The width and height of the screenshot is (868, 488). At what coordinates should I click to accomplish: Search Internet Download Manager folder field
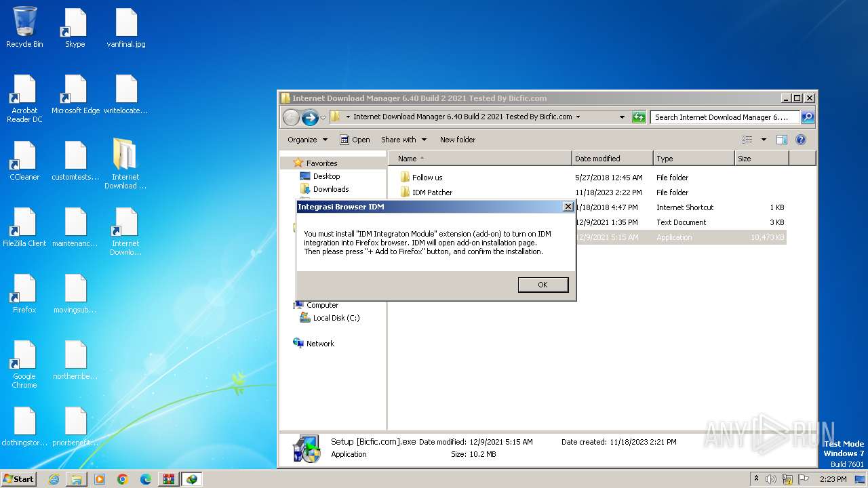tap(724, 117)
